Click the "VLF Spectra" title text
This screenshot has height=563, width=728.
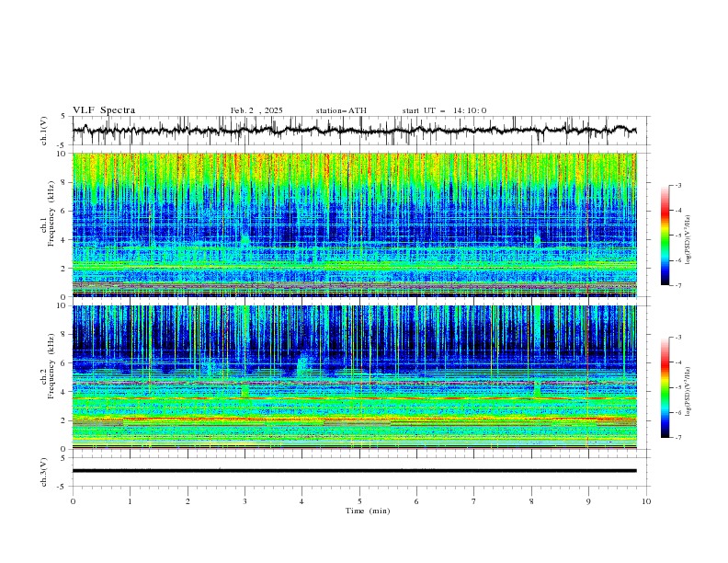[x=104, y=110]
